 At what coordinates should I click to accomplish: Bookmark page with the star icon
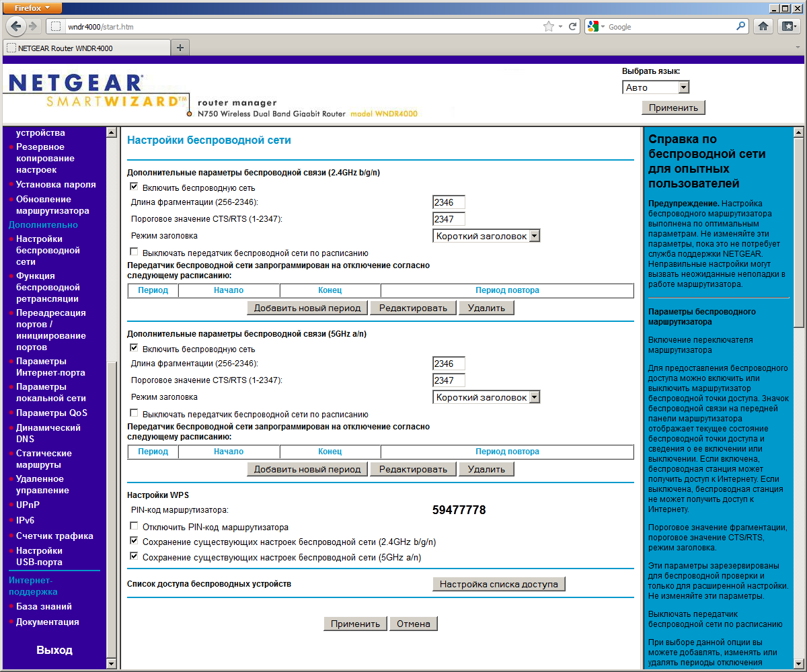click(549, 26)
